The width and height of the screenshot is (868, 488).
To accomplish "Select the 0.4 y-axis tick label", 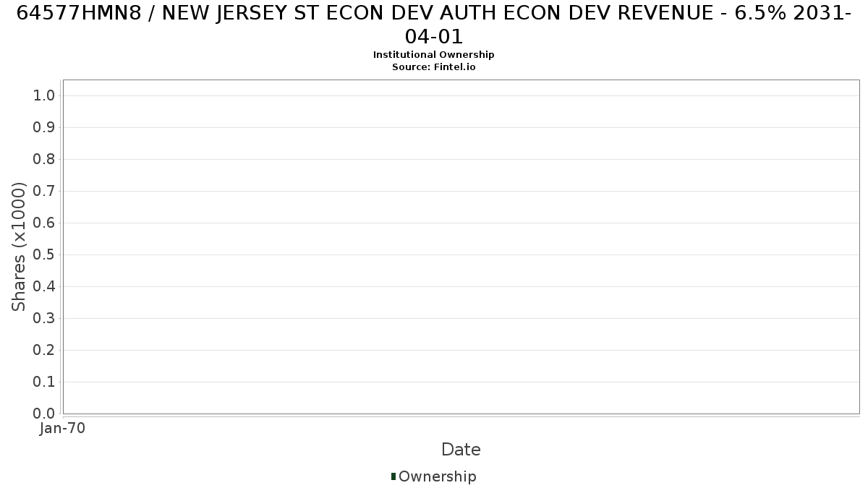I will pos(44,286).
